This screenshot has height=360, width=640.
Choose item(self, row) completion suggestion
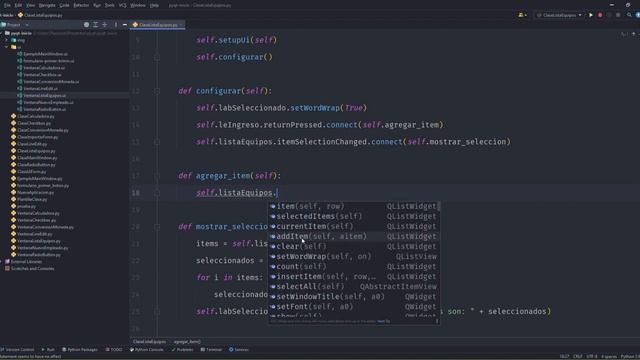click(353, 206)
